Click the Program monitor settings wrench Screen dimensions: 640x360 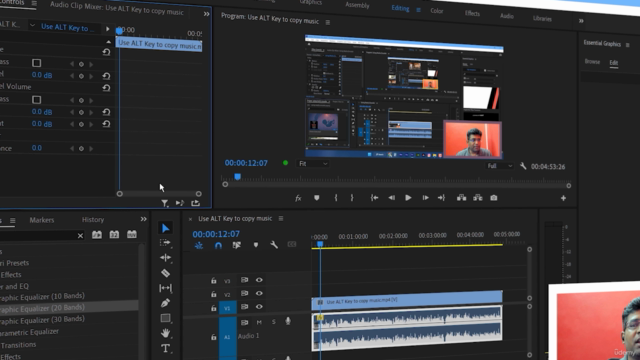(x=523, y=166)
